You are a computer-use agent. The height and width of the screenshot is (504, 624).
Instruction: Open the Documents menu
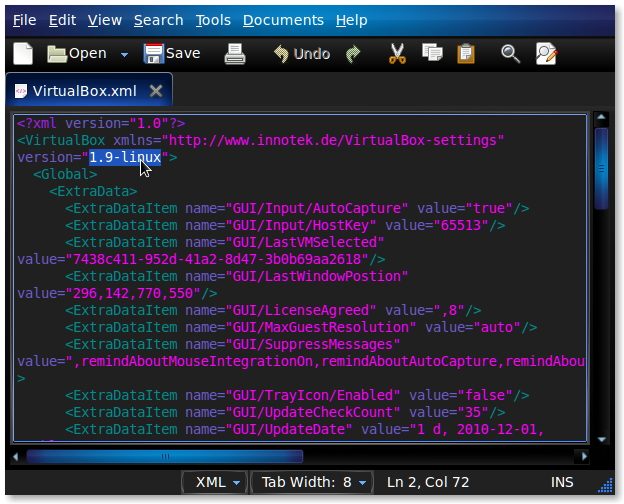click(x=283, y=20)
